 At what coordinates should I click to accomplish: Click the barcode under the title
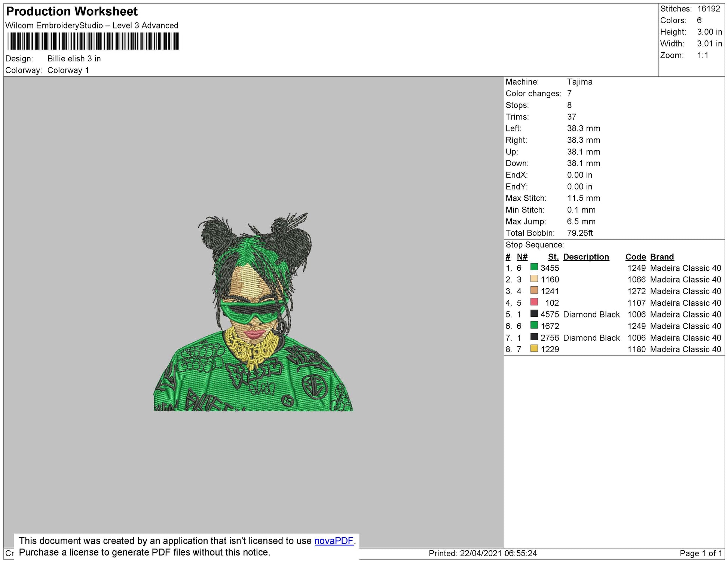[x=93, y=41]
